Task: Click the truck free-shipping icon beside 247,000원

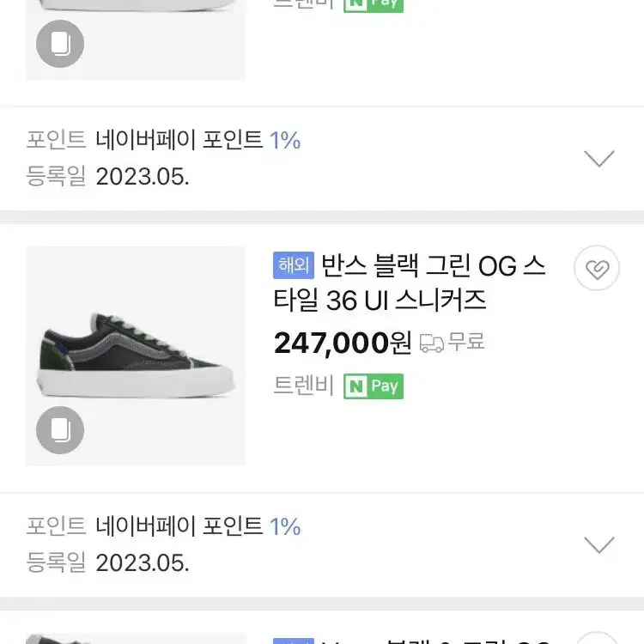Action: click(x=431, y=343)
